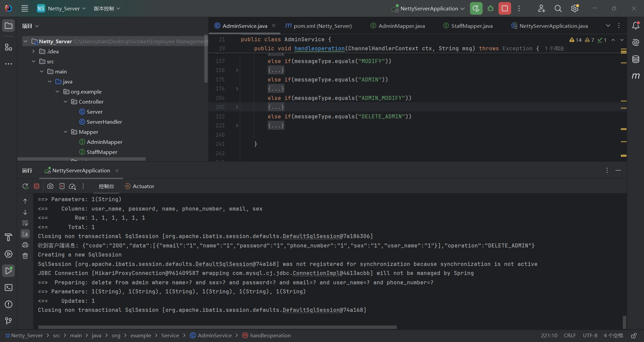Click the Debug bug icon in toolbar
The width and height of the screenshot is (644, 342).
490,8
